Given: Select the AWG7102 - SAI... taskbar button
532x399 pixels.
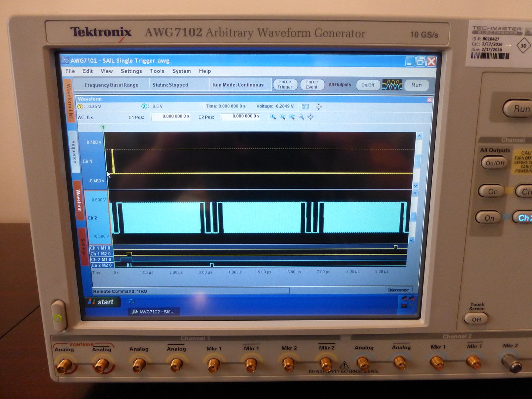Looking at the screenshot, I should pos(153,312).
